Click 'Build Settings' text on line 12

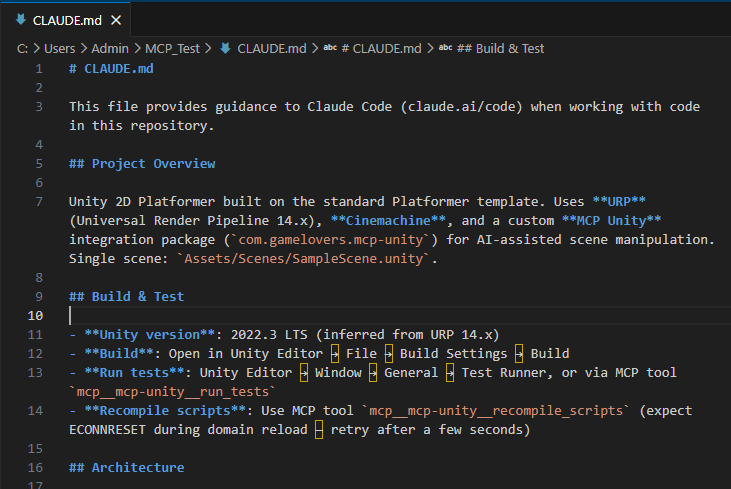pyautogui.click(x=453, y=354)
